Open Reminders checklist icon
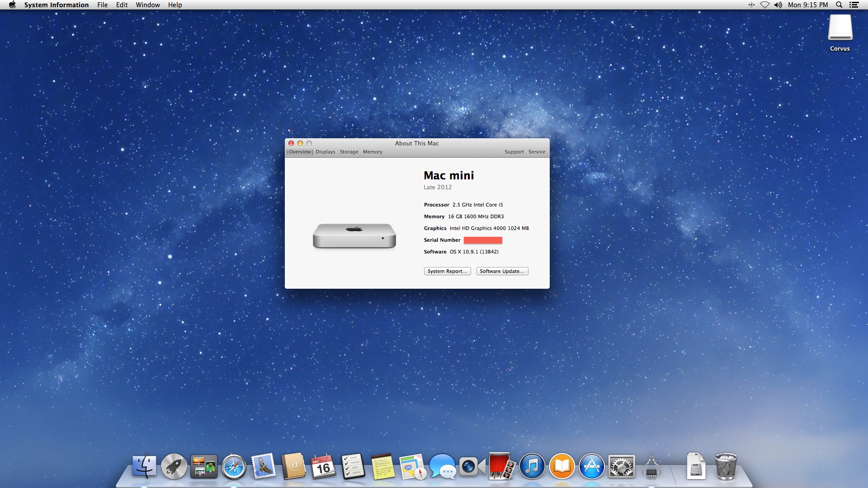The image size is (868, 488). (x=353, y=466)
